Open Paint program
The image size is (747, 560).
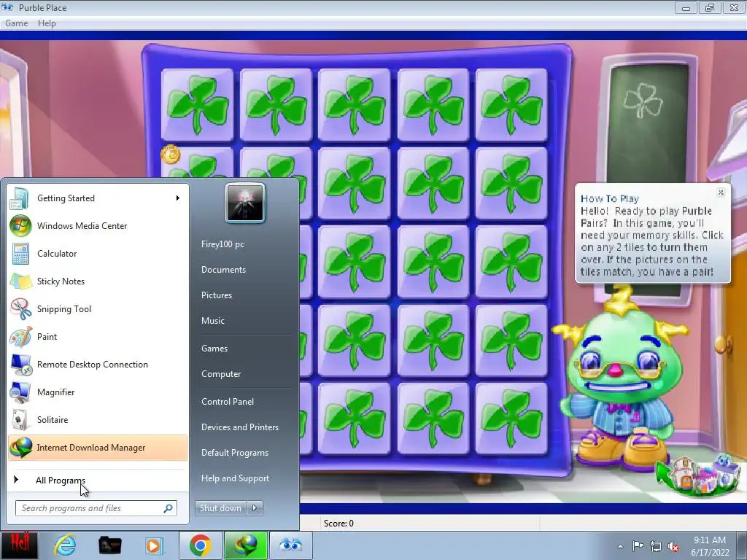click(x=98, y=337)
